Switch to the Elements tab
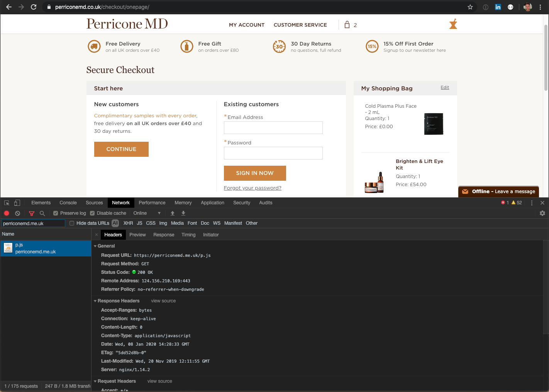This screenshot has width=549, height=392. (x=41, y=203)
